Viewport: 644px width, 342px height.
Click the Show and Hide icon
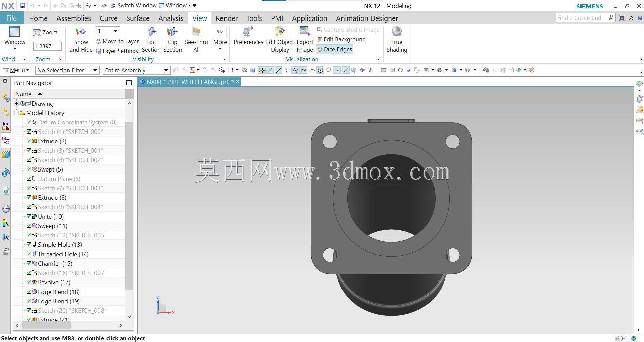click(81, 32)
